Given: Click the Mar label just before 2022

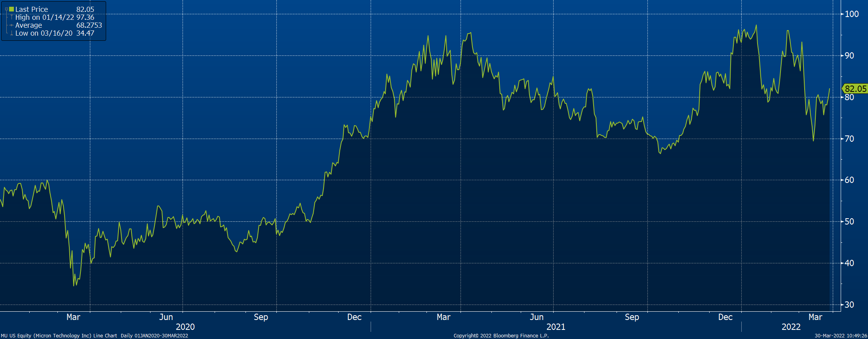Looking at the screenshot, I should click(x=815, y=317).
